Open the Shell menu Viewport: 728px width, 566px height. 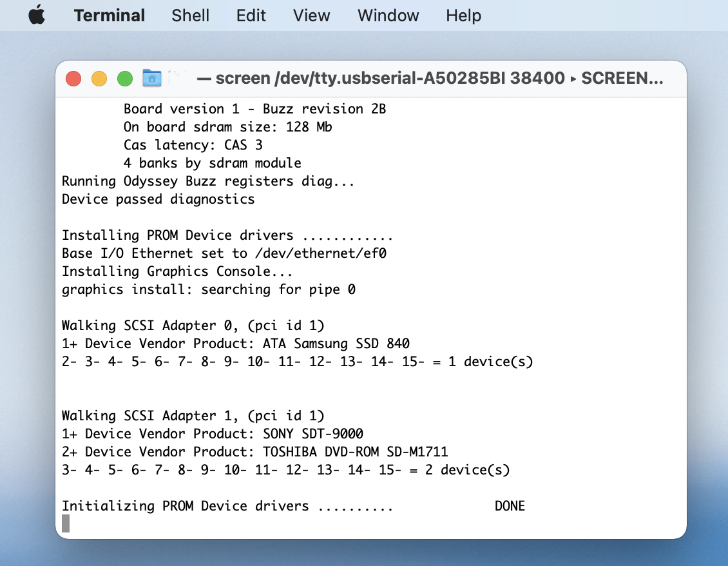[x=190, y=15]
